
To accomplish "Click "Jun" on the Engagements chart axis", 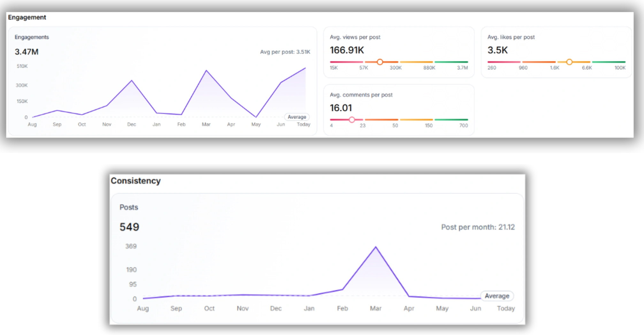I will [281, 124].
